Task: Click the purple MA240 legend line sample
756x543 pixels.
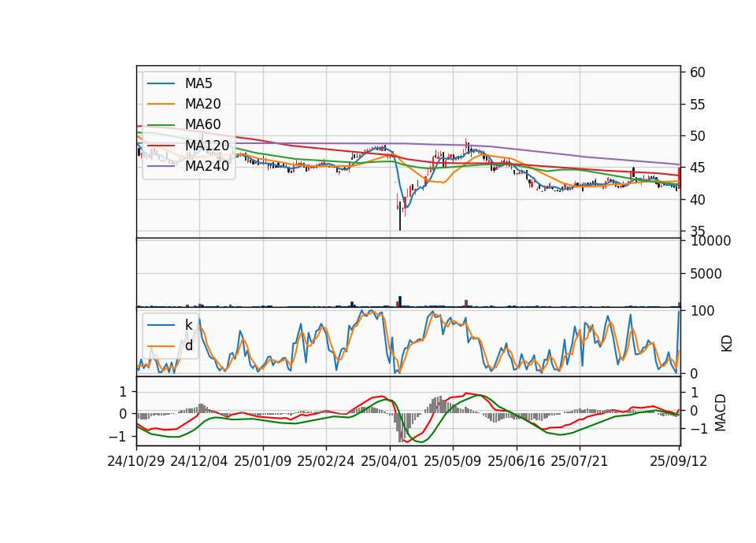Action: tap(161, 166)
